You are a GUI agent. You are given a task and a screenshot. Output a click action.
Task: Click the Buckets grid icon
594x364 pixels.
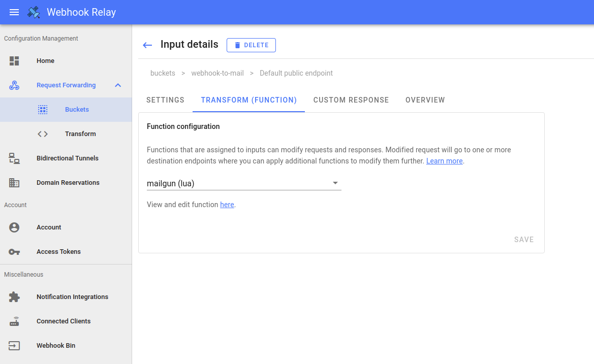pos(43,110)
